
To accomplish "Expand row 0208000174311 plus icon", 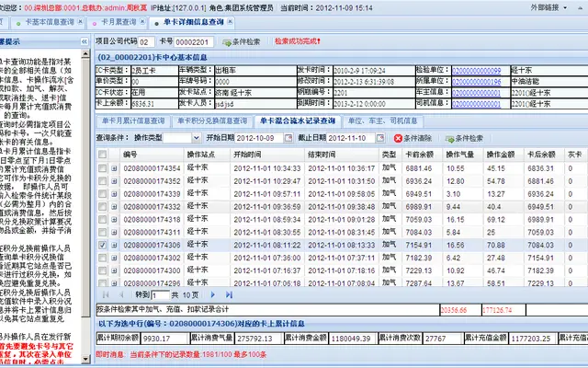I will click(114, 233).
